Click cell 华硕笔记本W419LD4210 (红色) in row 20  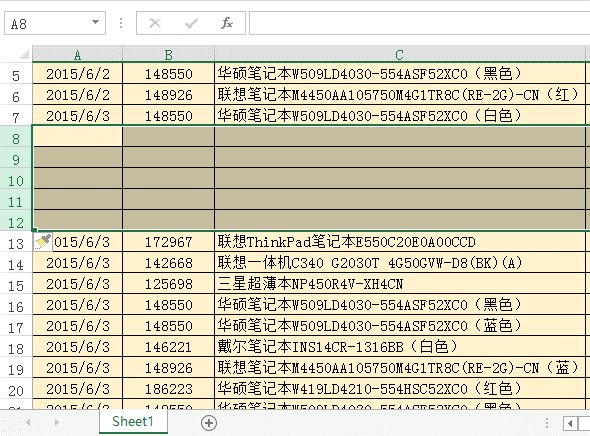point(400,389)
